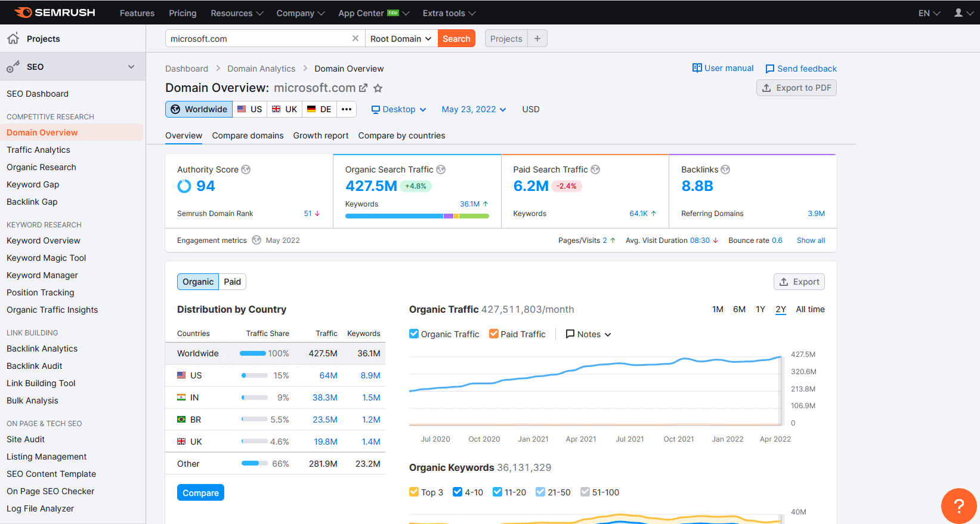Click Authority Score info icon
Screen dimensions: 980x524
pos(246,169)
